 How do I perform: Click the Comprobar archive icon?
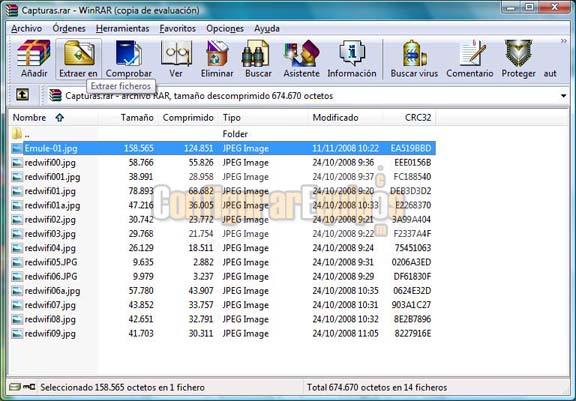click(128, 53)
